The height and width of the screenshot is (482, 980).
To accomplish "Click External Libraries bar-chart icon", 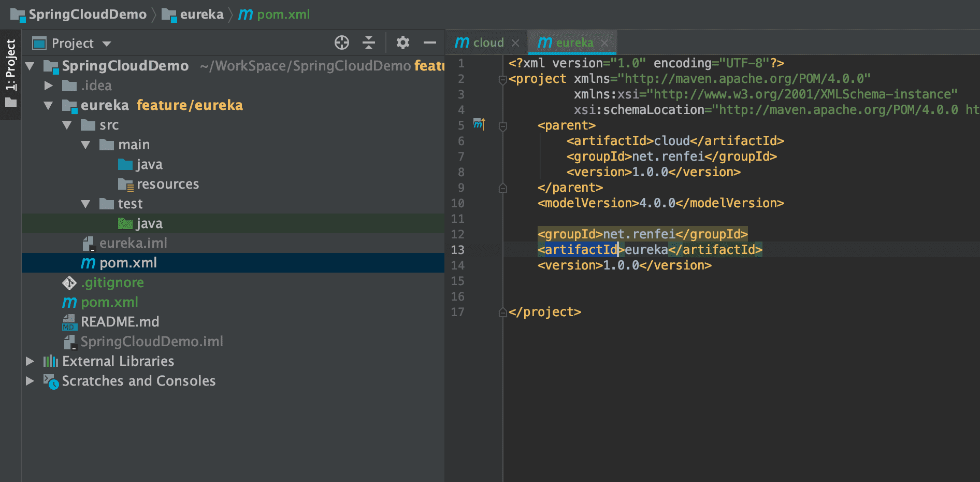I will 51,361.
